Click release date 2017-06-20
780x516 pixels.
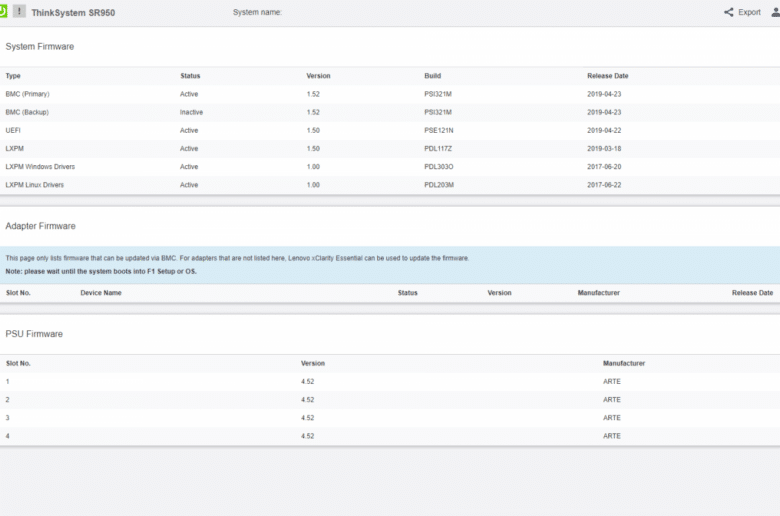tap(604, 167)
